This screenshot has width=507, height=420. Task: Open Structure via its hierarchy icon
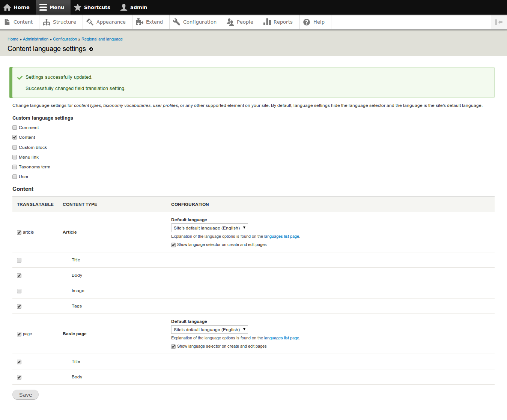coord(47,22)
